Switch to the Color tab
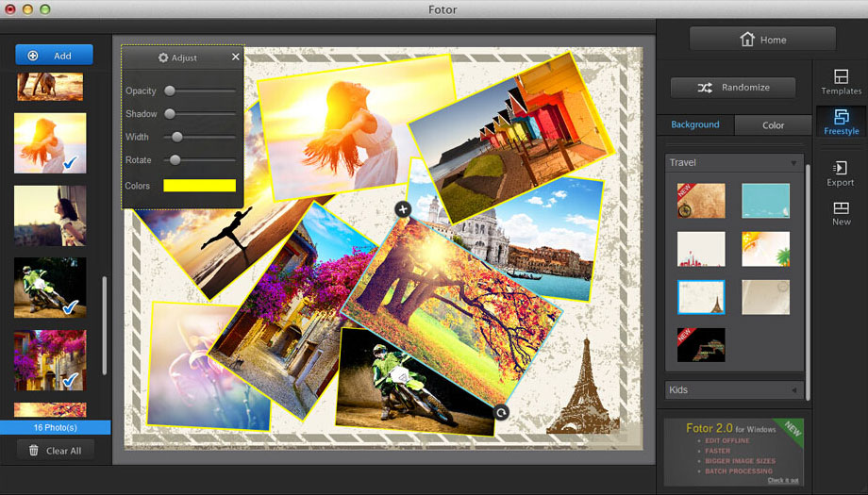Screen dimensions: 868x495 (773, 125)
